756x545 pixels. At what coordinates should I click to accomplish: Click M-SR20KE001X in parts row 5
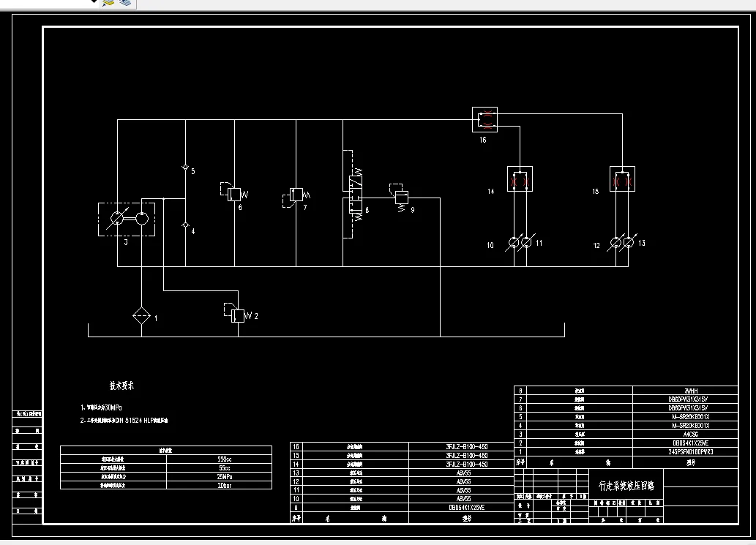[691, 417]
